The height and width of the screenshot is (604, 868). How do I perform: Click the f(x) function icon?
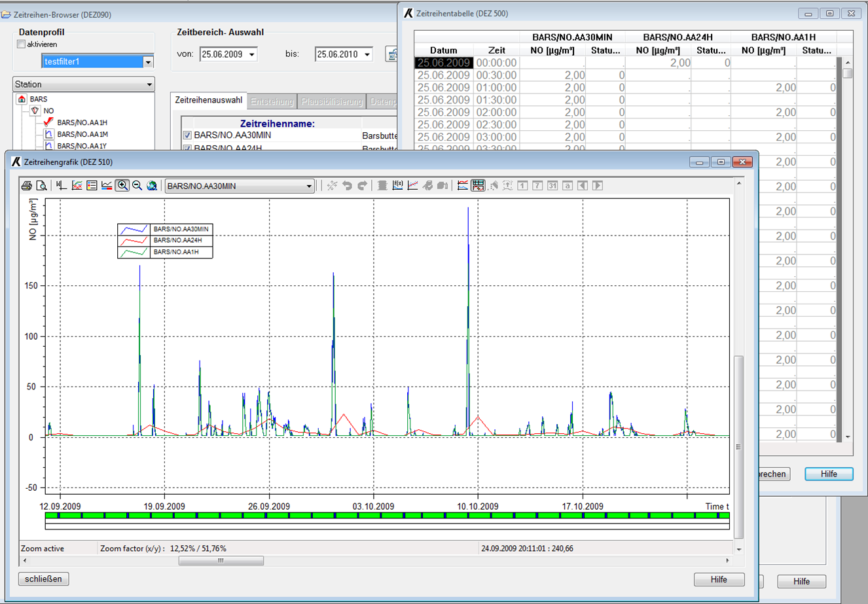click(397, 186)
